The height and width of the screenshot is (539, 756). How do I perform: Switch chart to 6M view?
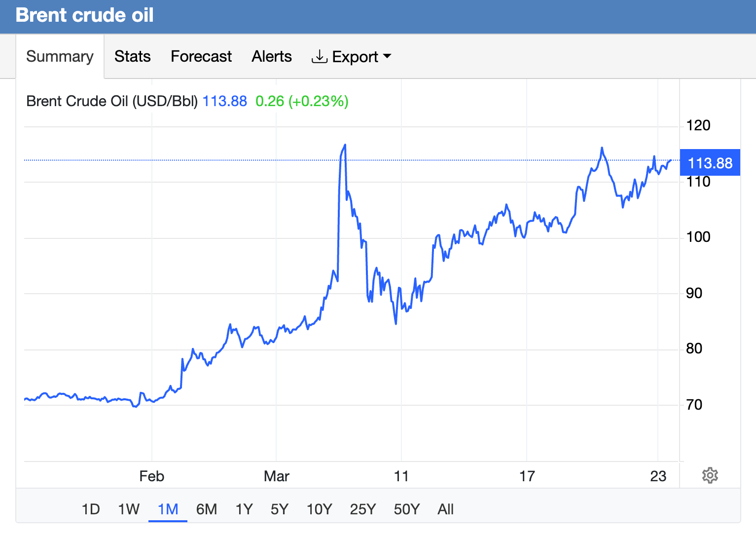click(207, 509)
